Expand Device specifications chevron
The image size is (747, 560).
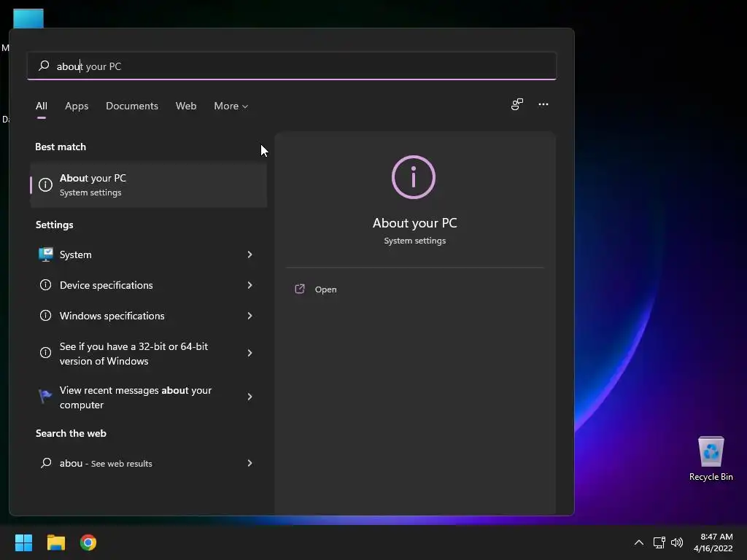click(249, 285)
